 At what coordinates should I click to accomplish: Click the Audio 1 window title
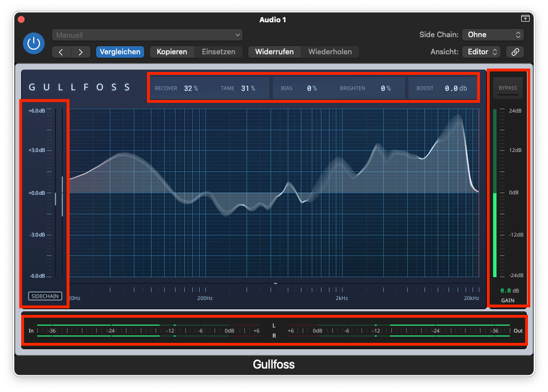point(273,19)
